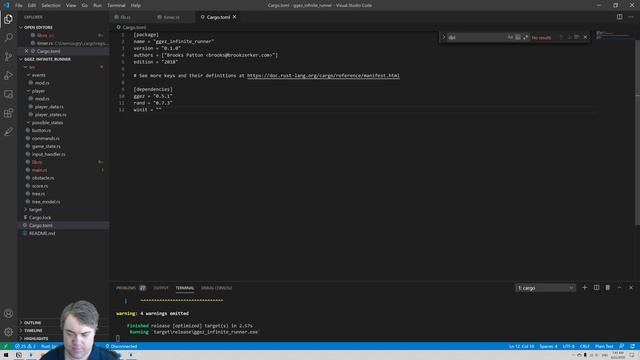Split the editor to the right
This screenshot has width=640, height=360.
pos(619,17)
